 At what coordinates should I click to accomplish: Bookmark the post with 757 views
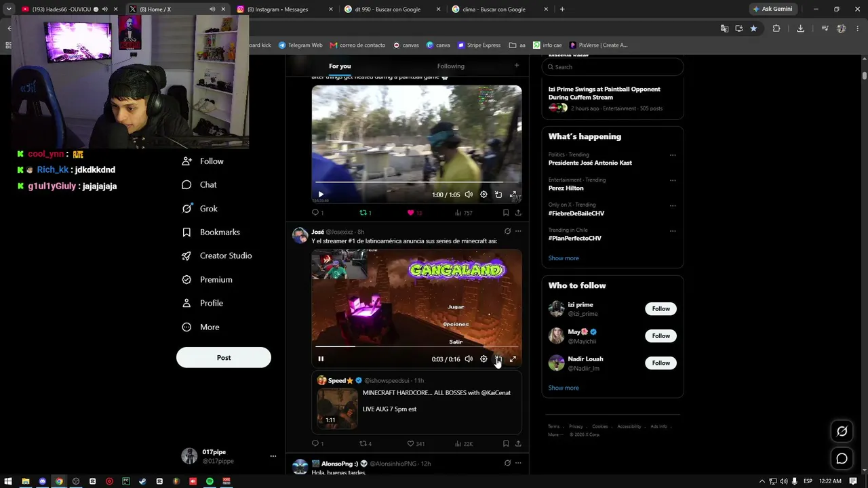[x=506, y=213]
